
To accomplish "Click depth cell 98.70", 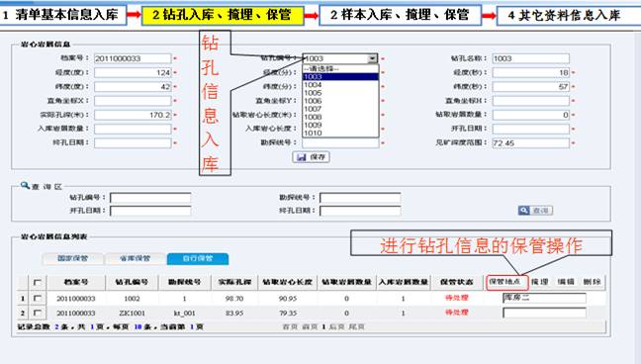I will click(234, 299).
